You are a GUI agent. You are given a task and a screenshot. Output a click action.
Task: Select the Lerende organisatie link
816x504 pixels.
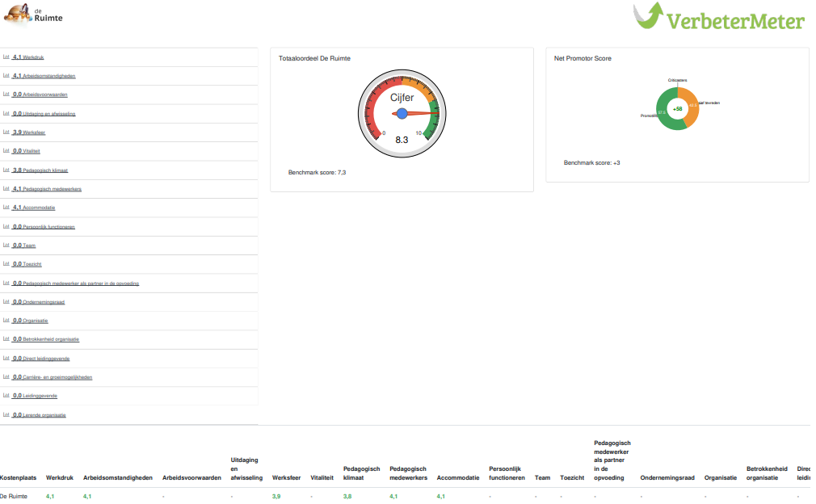44,415
